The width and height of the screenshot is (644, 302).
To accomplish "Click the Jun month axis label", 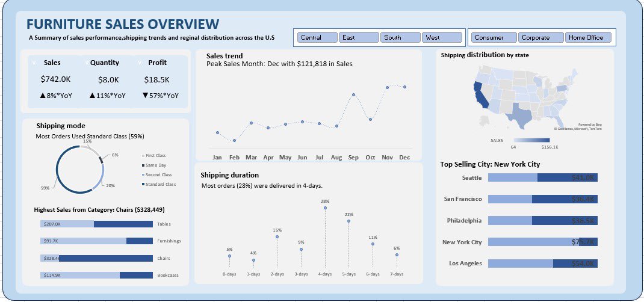I will coord(302,157).
